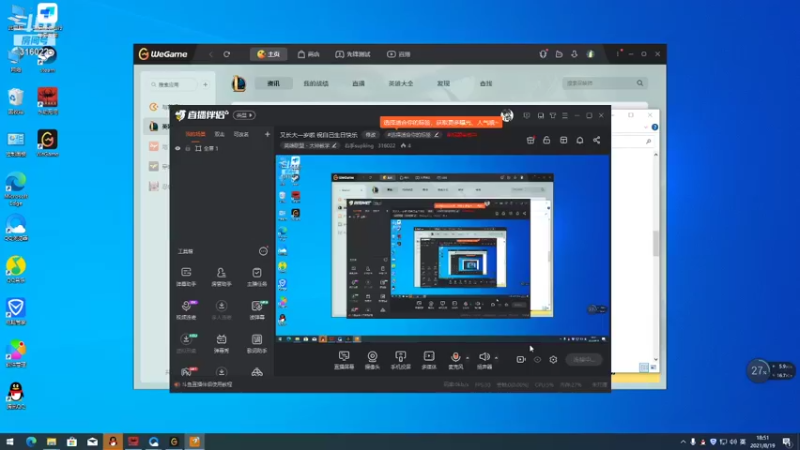Click the gift box icon in stream header

(531, 140)
